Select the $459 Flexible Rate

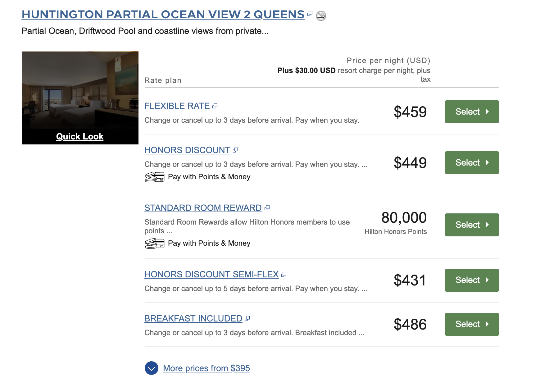[472, 112]
